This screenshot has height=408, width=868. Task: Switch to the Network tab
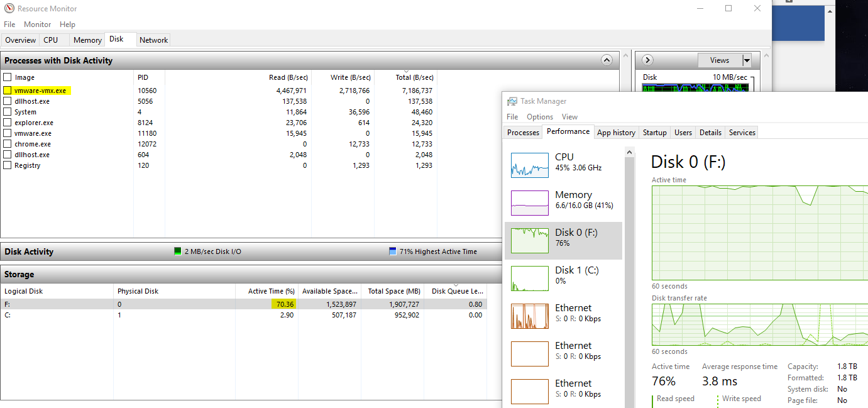click(153, 40)
